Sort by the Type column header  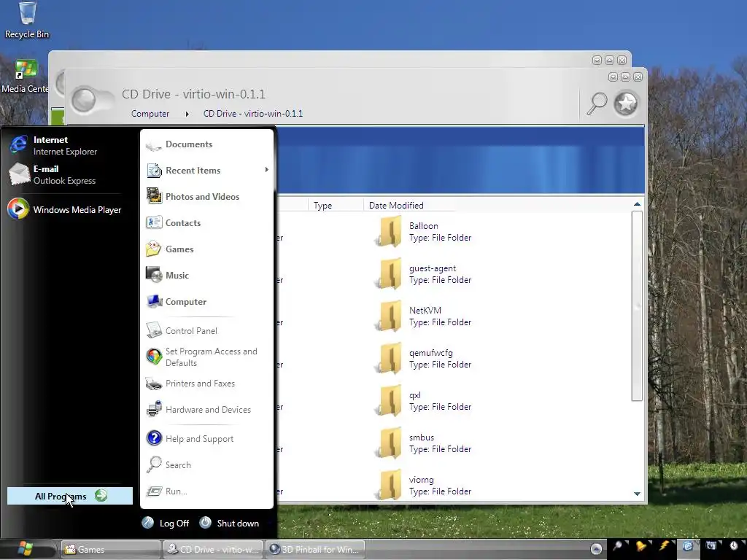tap(336, 205)
